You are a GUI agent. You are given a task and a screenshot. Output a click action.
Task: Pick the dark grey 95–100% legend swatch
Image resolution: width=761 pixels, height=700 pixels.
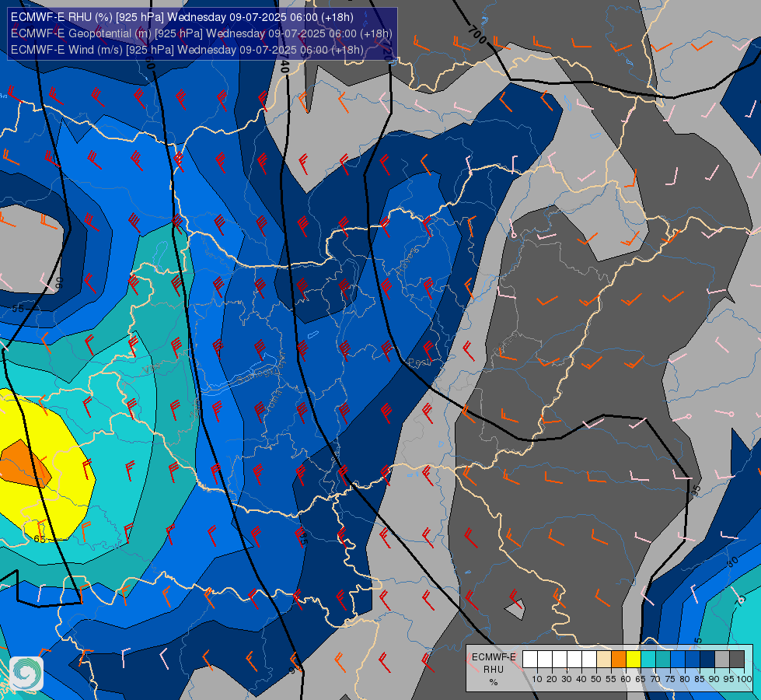tap(738, 660)
